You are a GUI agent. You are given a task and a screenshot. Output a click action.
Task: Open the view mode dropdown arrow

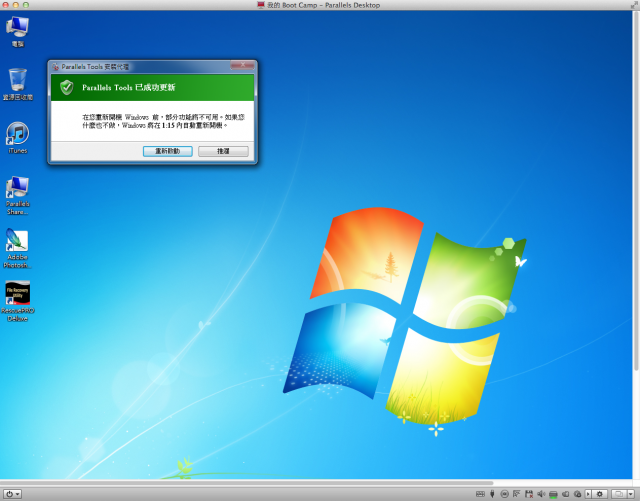[631, 494]
